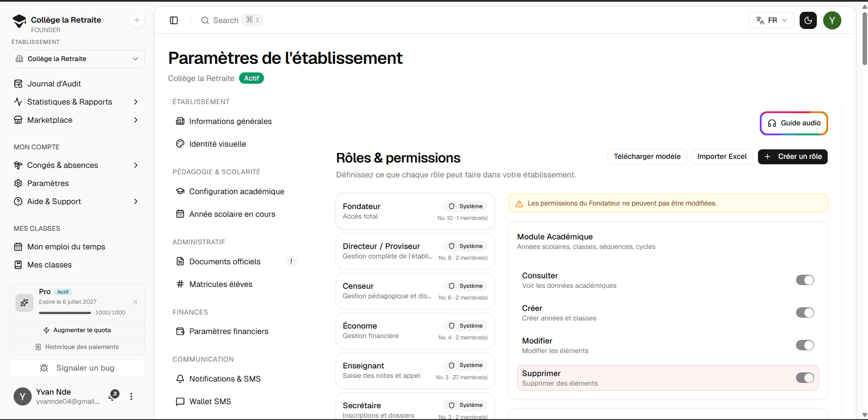Toggle the Supprimer permission switch
The width and height of the screenshot is (868, 420).
(x=805, y=378)
